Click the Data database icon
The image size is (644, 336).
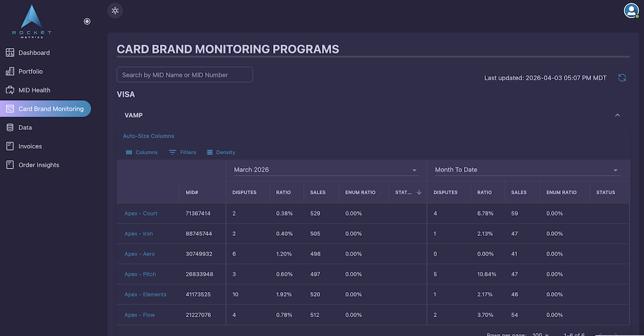pos(10,128)
